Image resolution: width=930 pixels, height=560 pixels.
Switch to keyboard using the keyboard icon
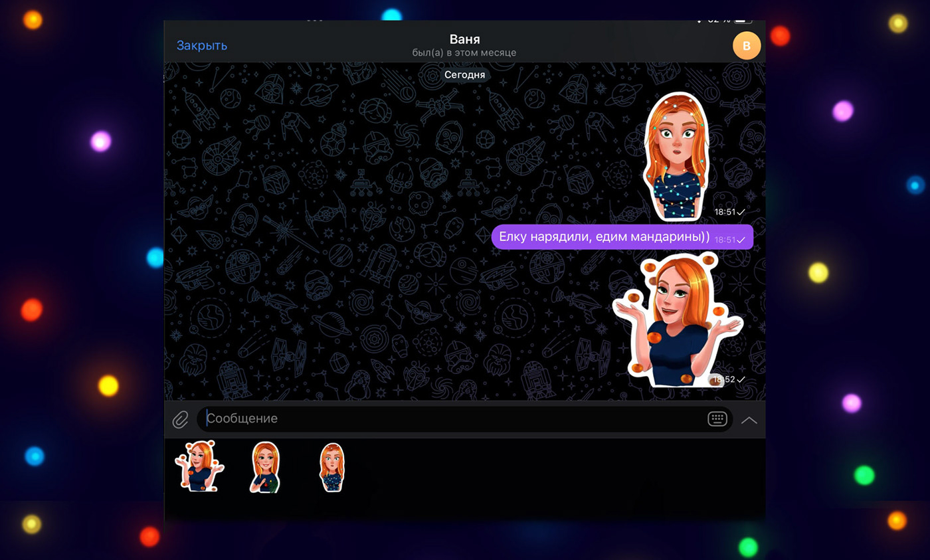point(717,419)
